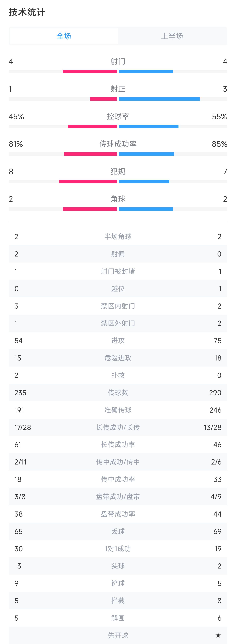Select the 半场角球 row
Image resolution: width=236 pixels, height=644 pixels.
pyautogui.click(x=118, y=237)
